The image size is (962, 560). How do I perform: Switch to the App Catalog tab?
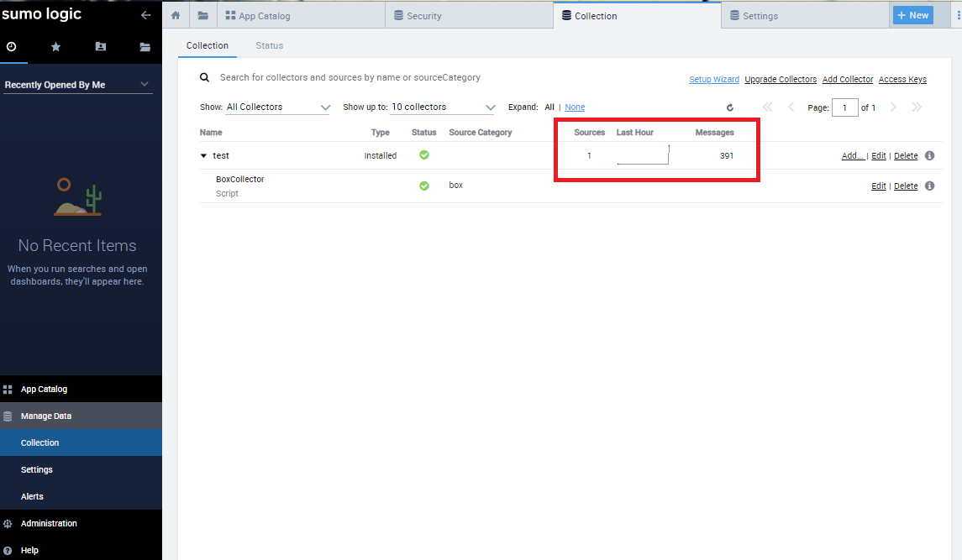(301, 15)
